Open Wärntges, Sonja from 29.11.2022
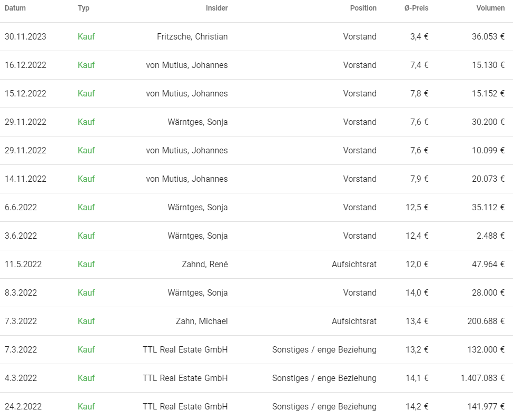The height and width of the screenshot is (420, 513). tap(198, 122)
